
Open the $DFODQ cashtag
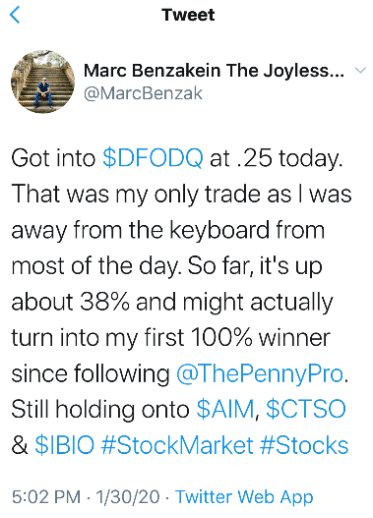tap(153, 158)
